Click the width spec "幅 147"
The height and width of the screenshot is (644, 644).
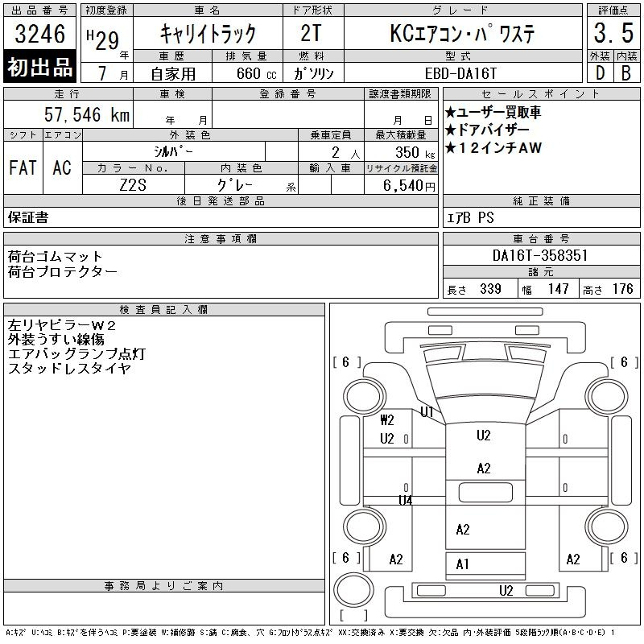pos(546,289)
